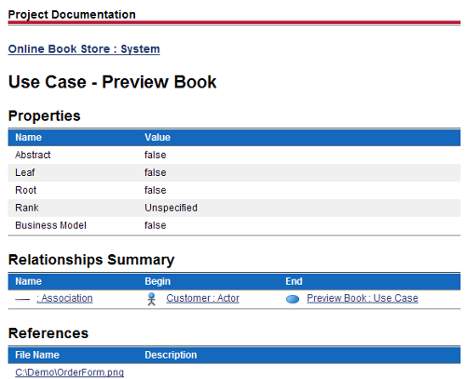467x379 pixels.
Task: Click the false value in Leaf row
Action: (155, 173)
